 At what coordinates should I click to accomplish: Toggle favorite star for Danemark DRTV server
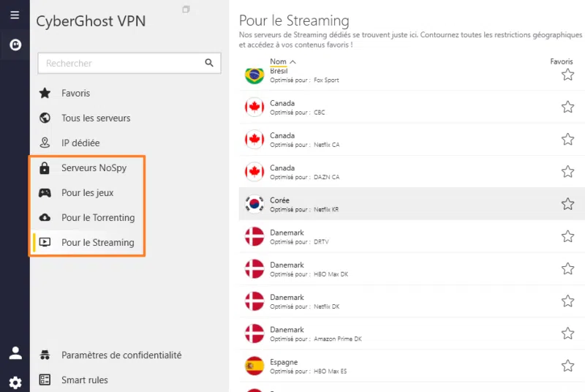[x=567, y=236]
